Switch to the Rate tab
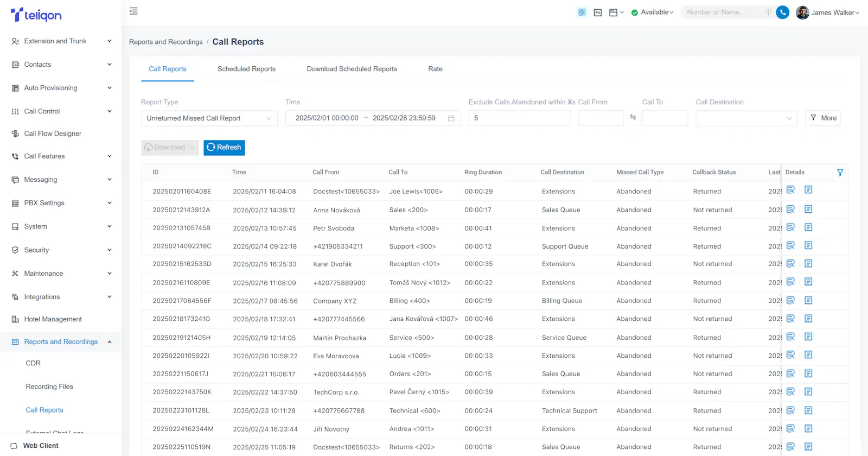 (x=435, y=69)
